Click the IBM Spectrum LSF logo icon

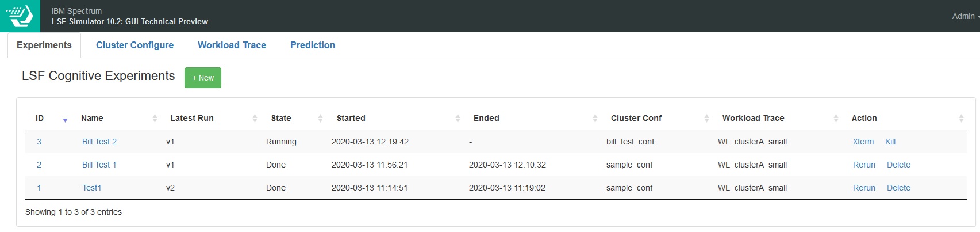click(20, 16)
